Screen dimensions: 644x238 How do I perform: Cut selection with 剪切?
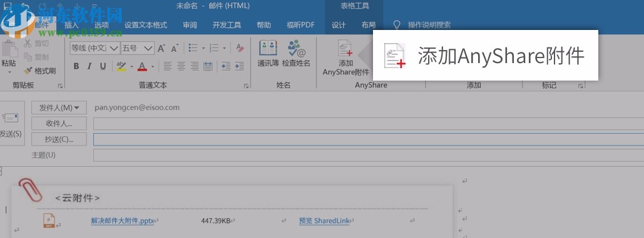click(x=36, y=43)
